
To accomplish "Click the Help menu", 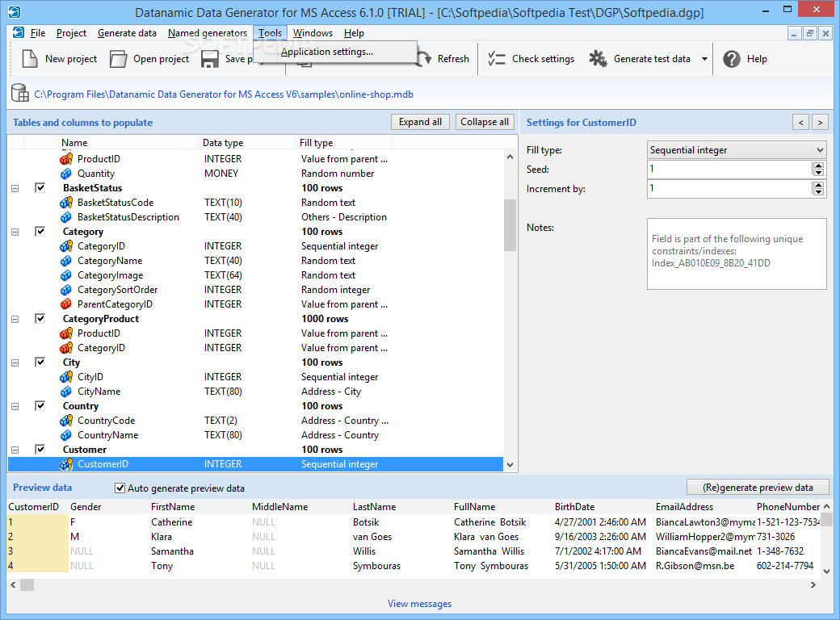I will [x=354, y=33].
